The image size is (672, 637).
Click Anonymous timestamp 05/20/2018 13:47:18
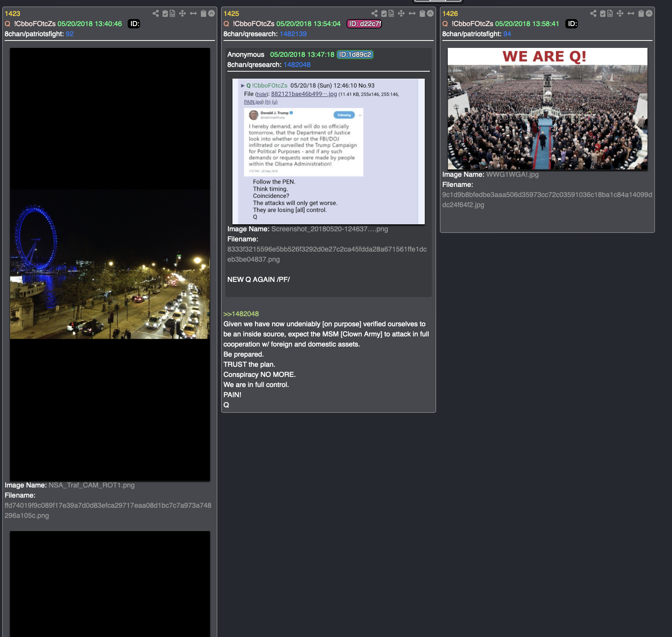[x=302, y=55]
